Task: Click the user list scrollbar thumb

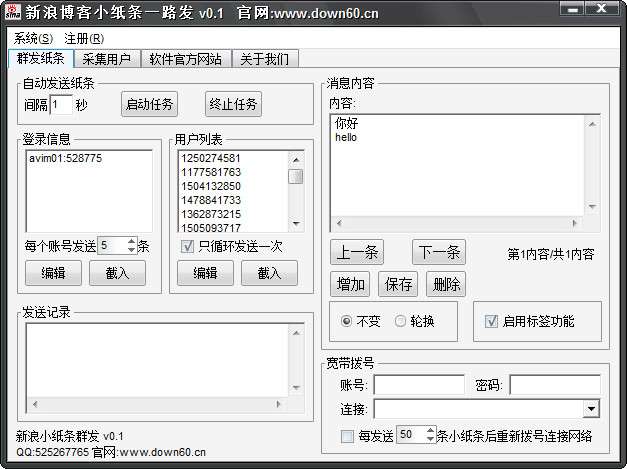Action: click(296, 176)
